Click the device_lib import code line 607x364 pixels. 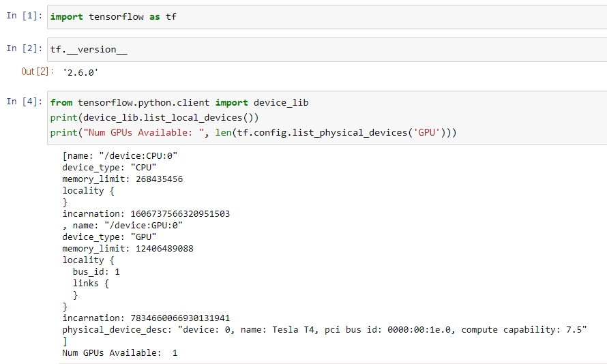coord(179,102)
